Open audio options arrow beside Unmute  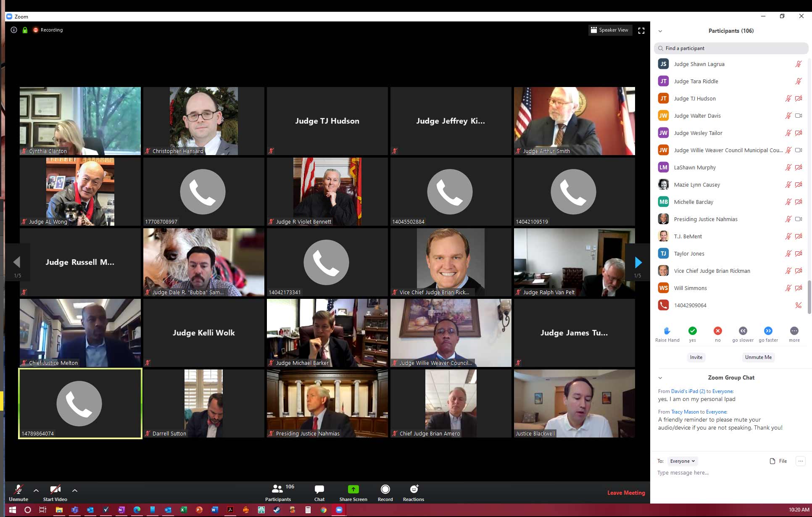[36, 490]
